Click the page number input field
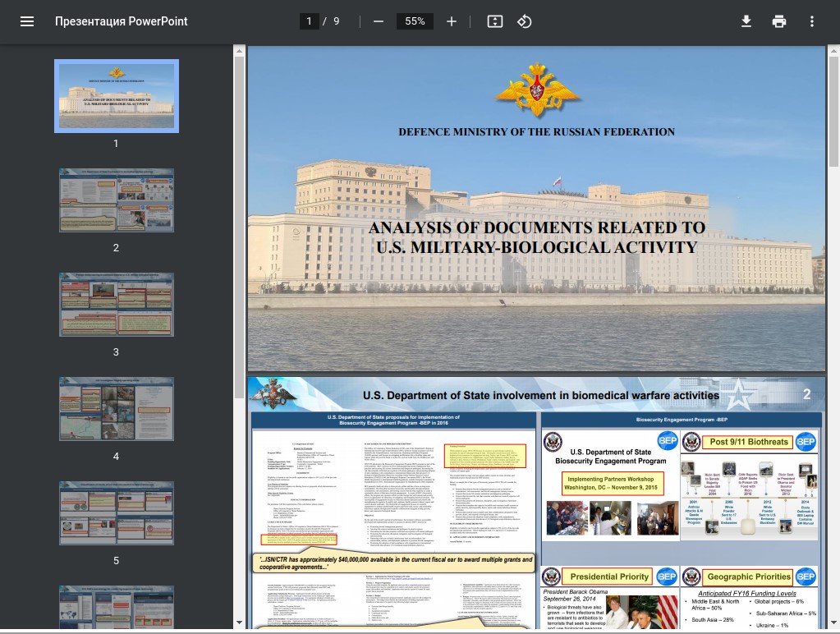The width and height of the screenshot is (840, 634). click(x=309, y=21)
